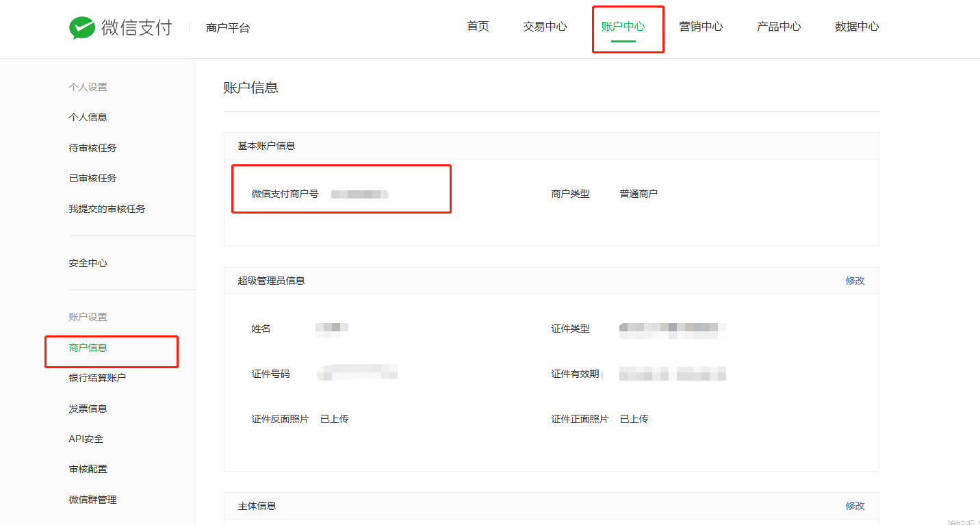Click 已上传 next to 证件反面照片
980x525 pixels.
tap(334, 419)
